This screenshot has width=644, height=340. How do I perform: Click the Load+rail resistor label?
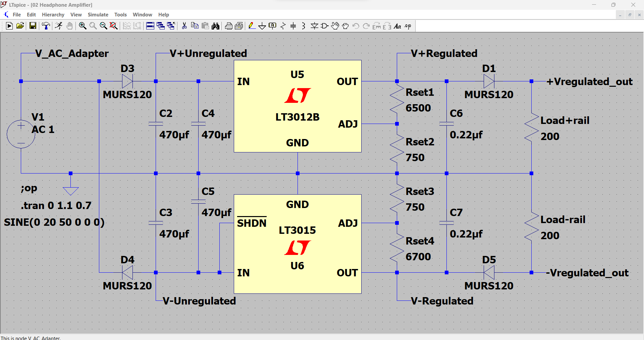565,120
